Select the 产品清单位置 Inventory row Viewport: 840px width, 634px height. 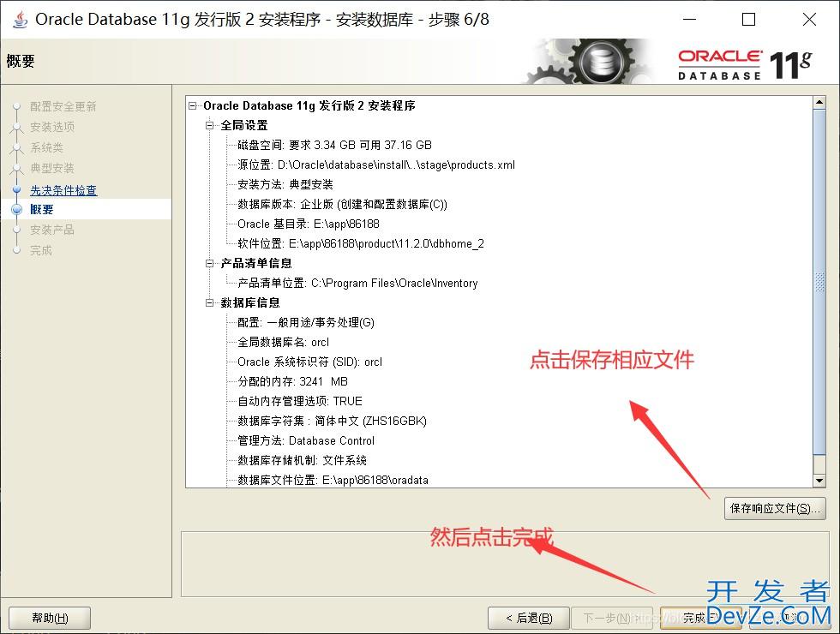(x=357, y=284)
